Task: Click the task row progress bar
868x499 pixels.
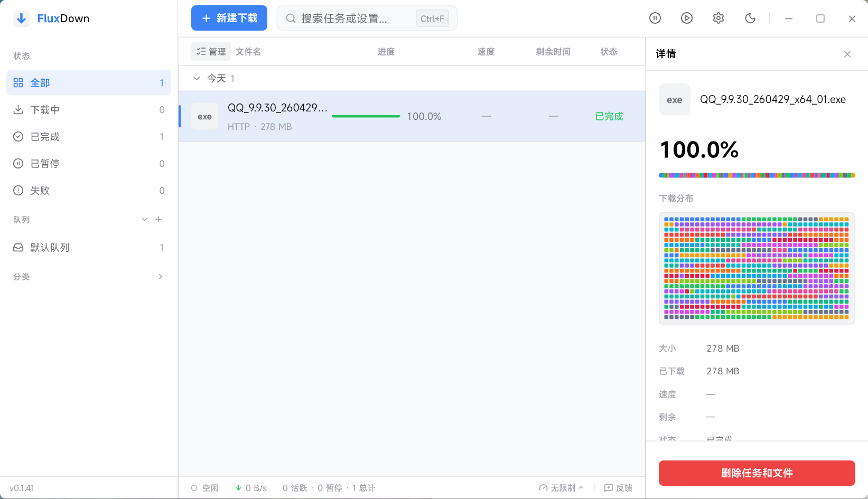Action: (366, 116)
